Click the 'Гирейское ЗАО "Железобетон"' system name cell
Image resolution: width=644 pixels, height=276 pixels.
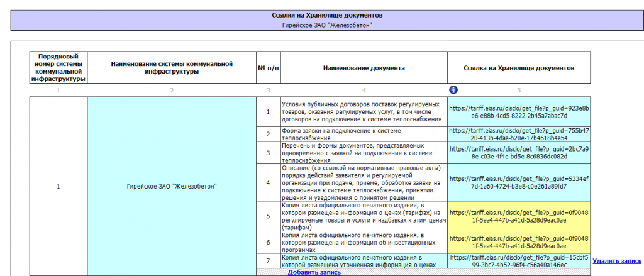click(172, 187)
